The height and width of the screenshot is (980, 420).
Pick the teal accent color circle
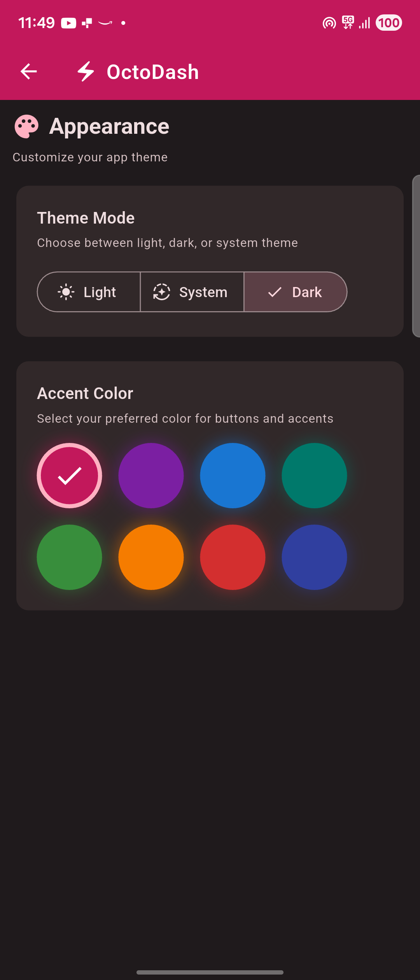coord(314,475)
